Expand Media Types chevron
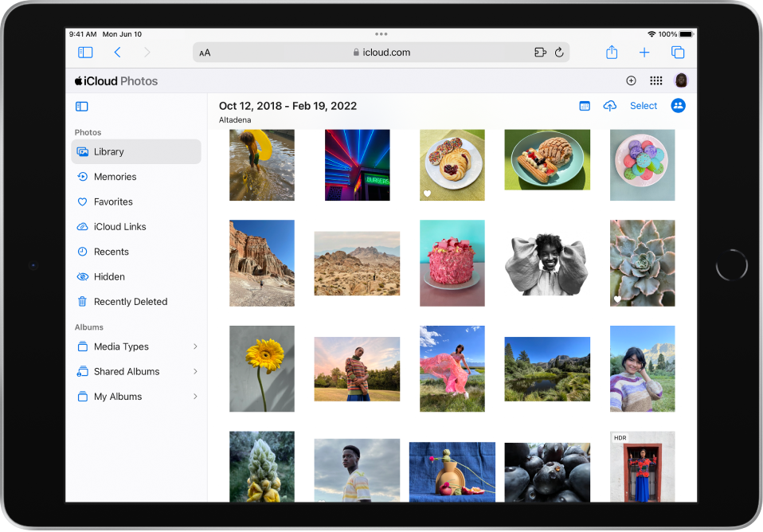This screenshot has height=532, width=763. (195, 346)
